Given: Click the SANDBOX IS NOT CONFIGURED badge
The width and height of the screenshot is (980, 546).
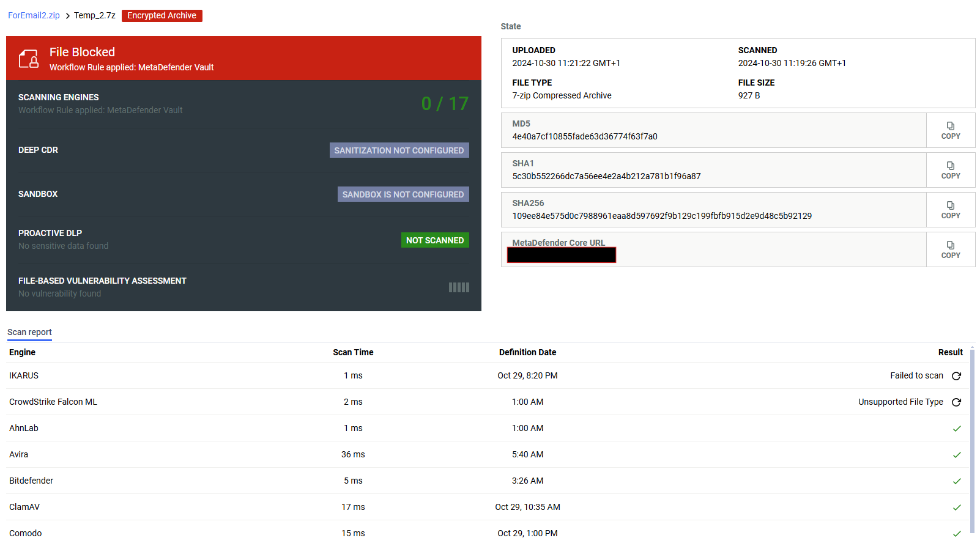Looking at the screenshot, I should (403, 194).
